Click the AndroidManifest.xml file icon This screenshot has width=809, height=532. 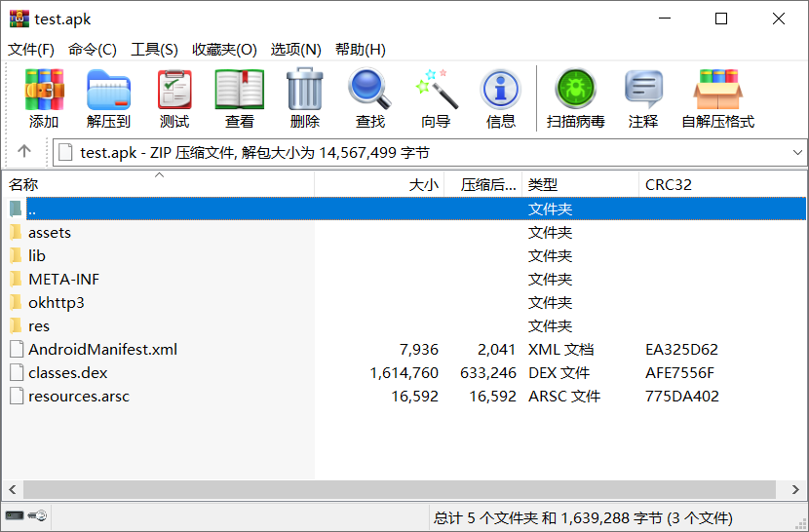(17, 350)
